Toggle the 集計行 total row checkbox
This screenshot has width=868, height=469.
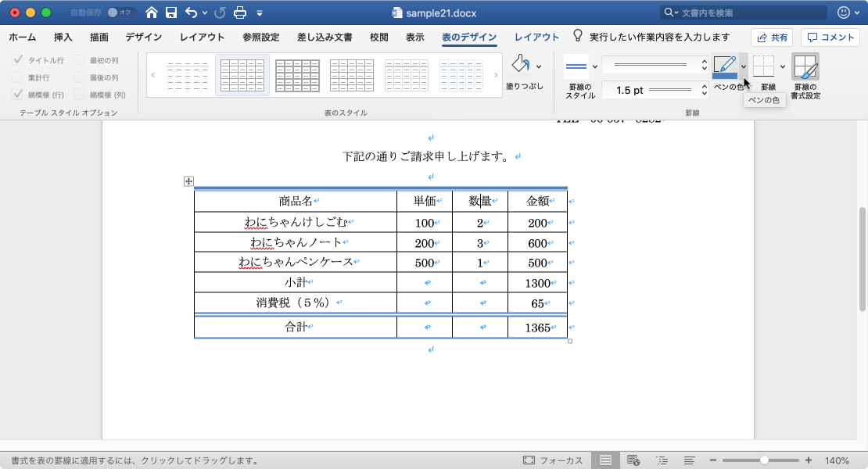pyautogui.click(x=18, y=77)
